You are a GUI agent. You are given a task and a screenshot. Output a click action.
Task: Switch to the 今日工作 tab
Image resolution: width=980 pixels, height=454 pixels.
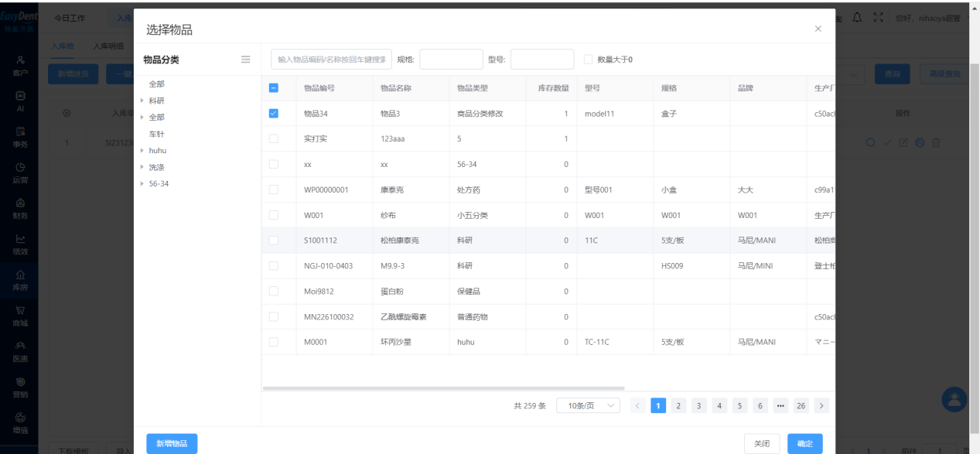click(x=70, y=18)
